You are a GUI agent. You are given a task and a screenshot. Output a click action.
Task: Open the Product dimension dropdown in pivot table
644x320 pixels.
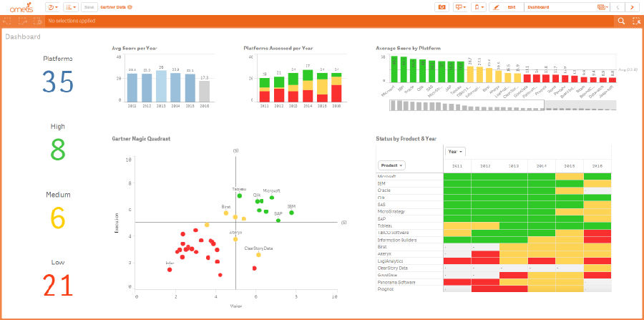tap(391, 165)
